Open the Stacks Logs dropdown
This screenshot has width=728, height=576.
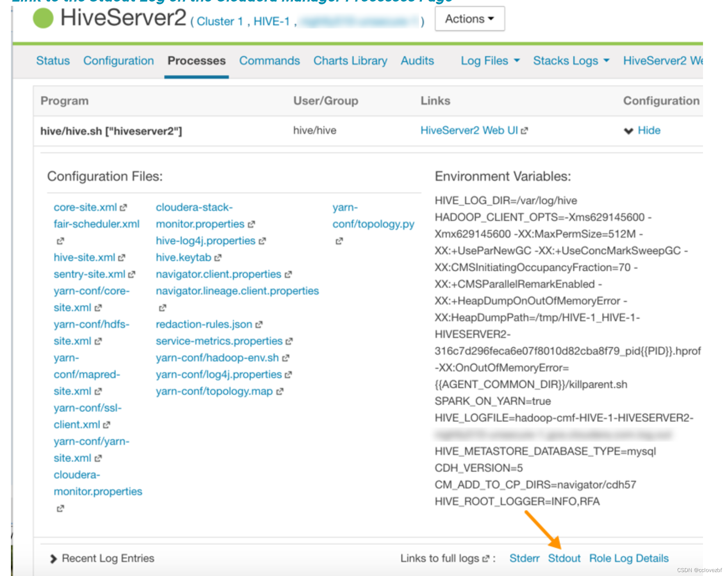click(x=570, y=60)
